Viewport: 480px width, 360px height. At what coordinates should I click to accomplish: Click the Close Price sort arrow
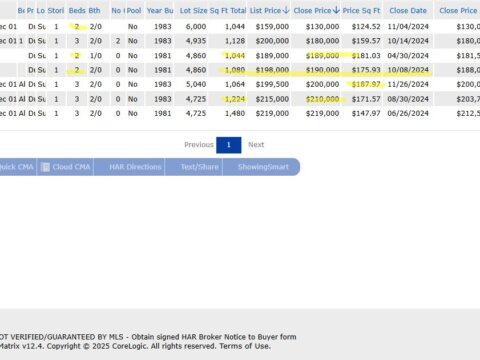[x=336, y=10]
